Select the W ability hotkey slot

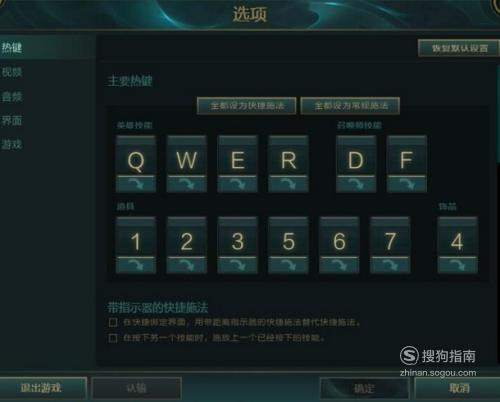187,156
